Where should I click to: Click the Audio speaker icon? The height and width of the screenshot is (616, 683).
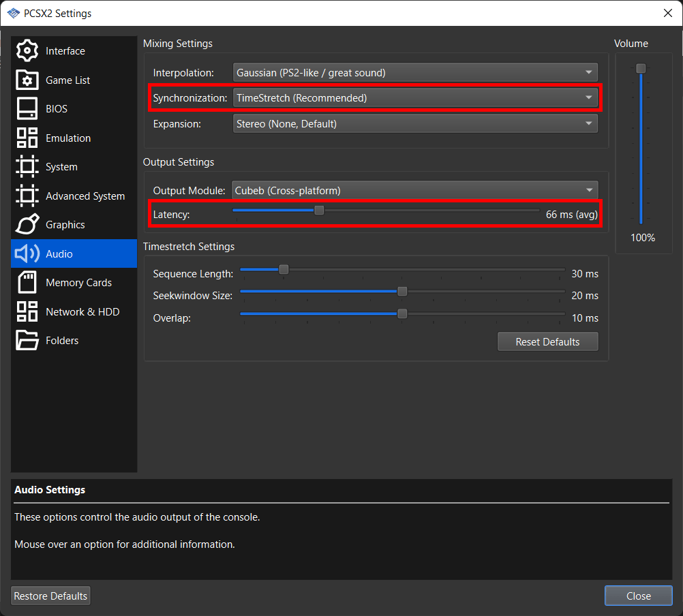pos(27,253)
